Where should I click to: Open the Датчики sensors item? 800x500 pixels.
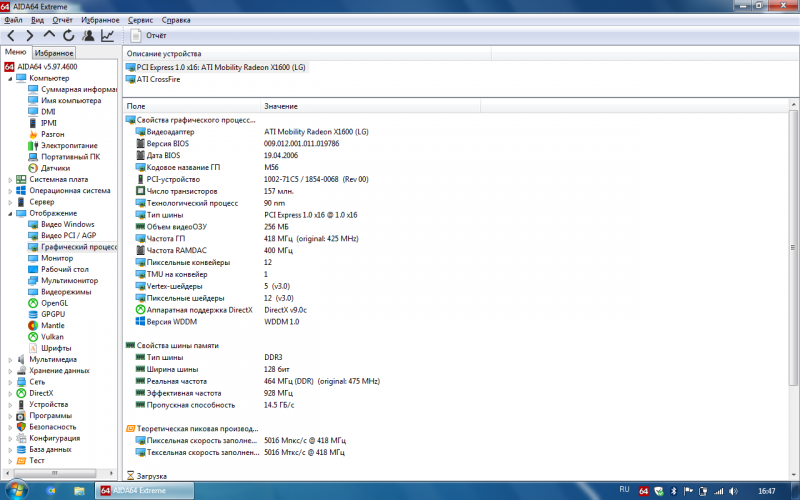pos(49,168)
